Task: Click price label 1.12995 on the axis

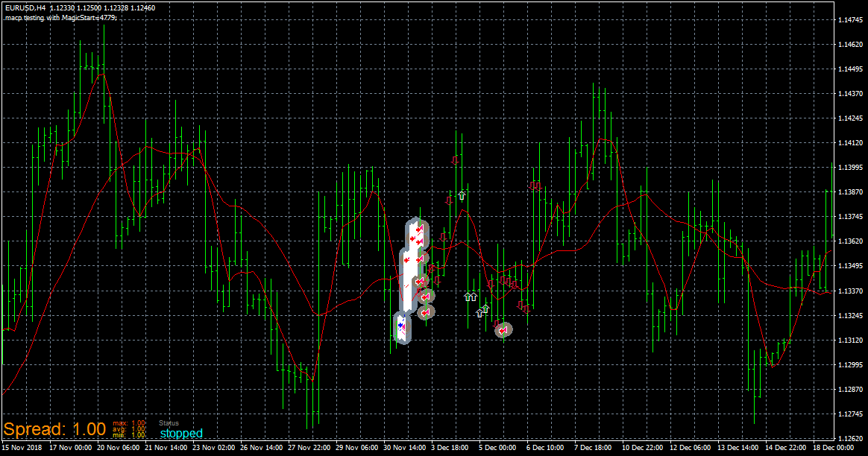Action: (x=850, y=364)
